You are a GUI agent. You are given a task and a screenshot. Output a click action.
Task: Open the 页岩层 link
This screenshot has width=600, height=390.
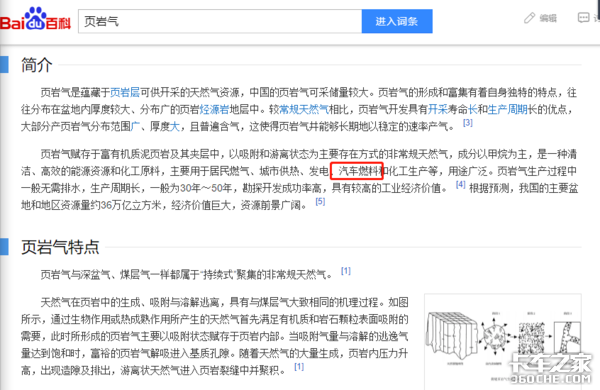point(125,92)
